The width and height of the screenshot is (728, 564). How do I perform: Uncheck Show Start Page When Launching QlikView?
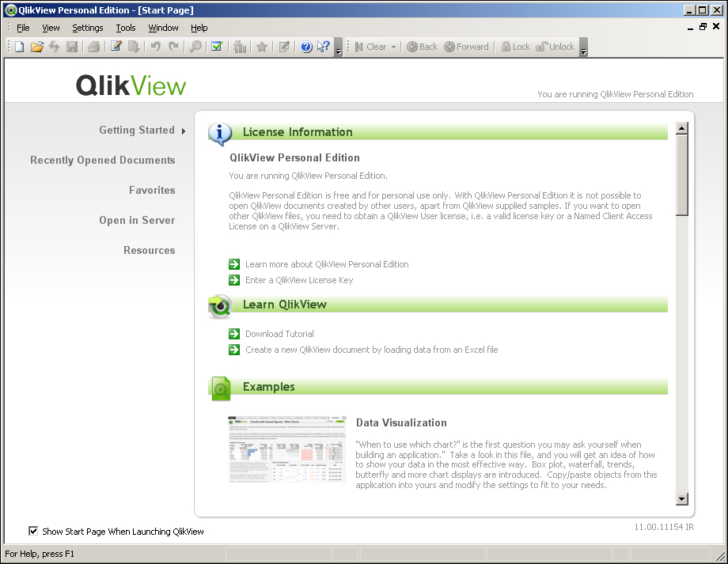(x=33, y=532)
